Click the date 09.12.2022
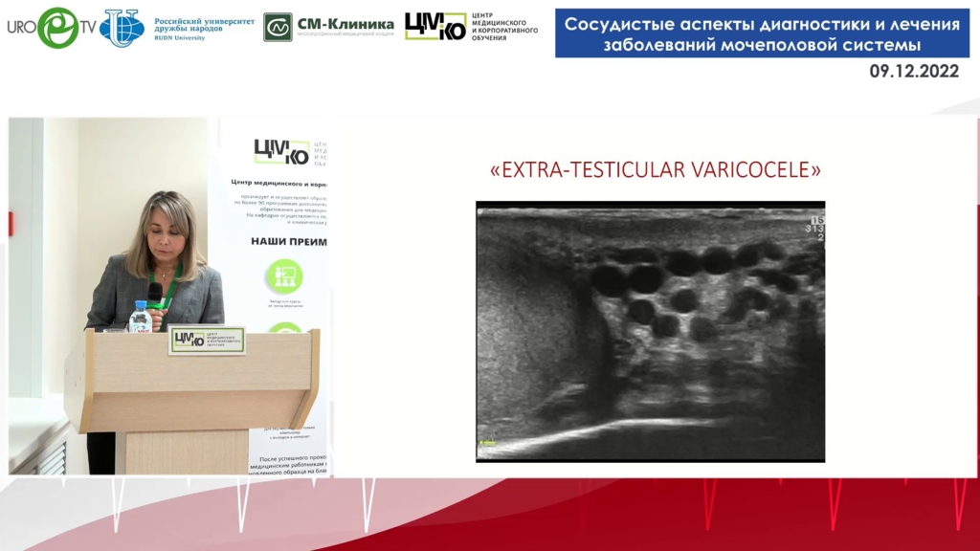The image size is (980, 551). tap(913, 72)
